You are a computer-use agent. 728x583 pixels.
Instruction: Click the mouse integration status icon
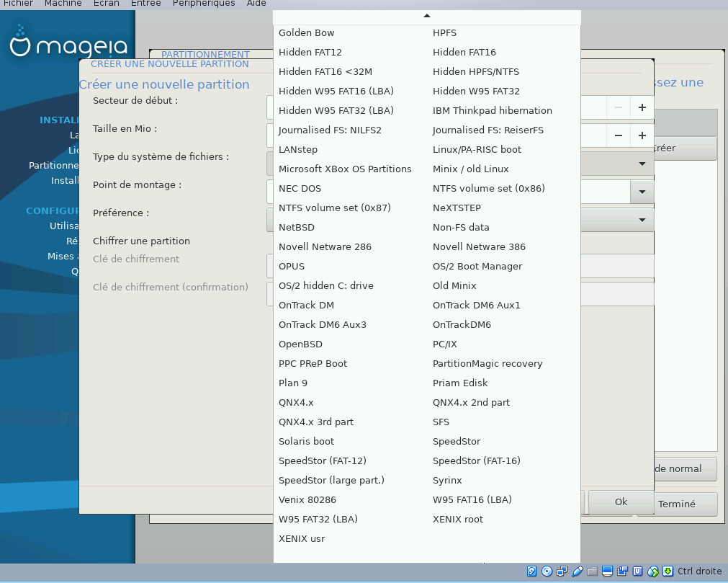pos(653,571)
